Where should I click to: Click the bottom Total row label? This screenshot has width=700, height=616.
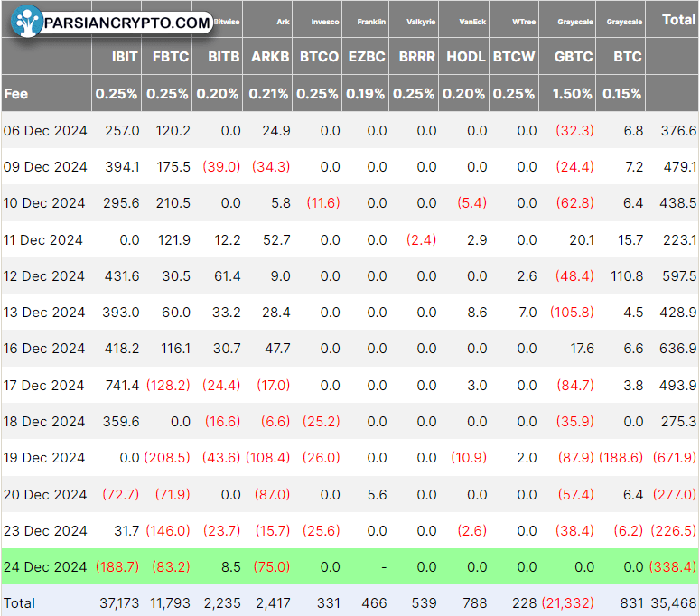(x=19, y=603)
